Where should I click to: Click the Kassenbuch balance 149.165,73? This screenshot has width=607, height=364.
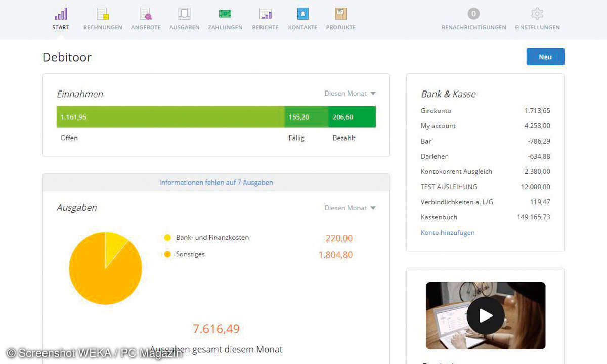point(534,217)
